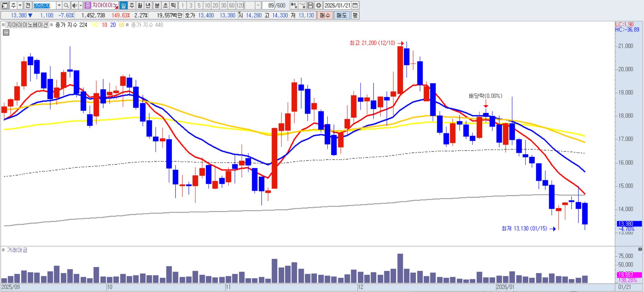Toggle the 지아이이노베이션 price series marker
644x292 pixels.
point(3,25)
